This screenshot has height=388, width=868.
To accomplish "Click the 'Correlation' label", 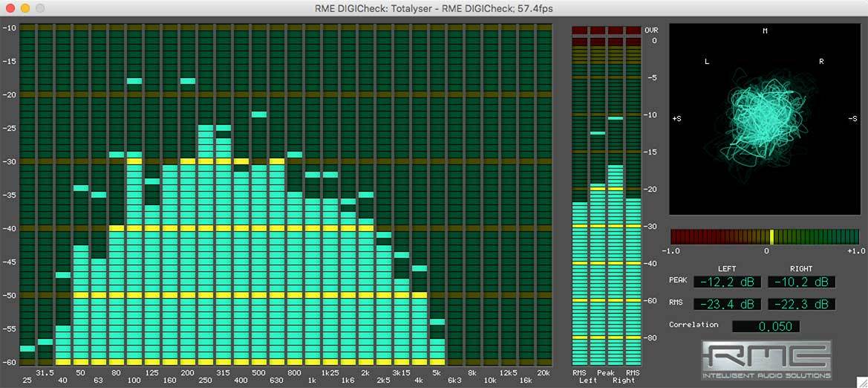I will pyautogui.click(x=693, y=325).
